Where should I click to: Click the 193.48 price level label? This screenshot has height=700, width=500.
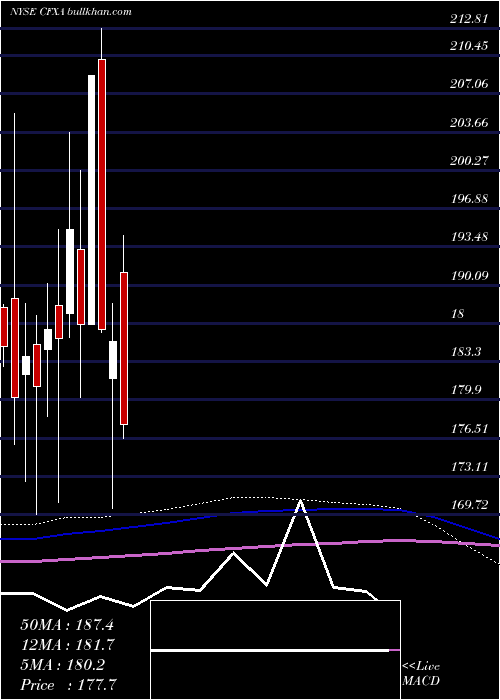[x=469, y=237]
